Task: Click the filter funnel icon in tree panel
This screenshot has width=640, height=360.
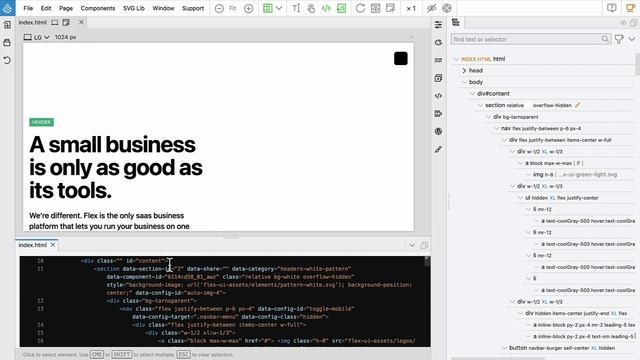Action: tap(619, 39)
